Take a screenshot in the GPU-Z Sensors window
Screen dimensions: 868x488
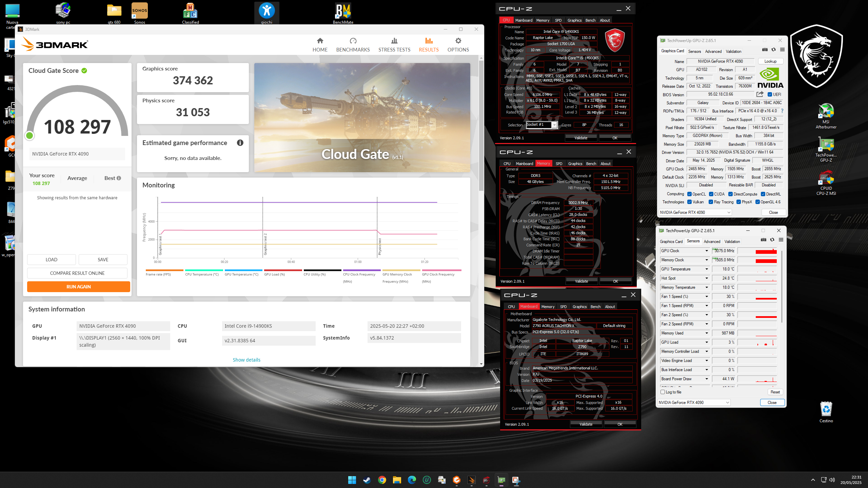pyautogui.click(x=764, y=240)
